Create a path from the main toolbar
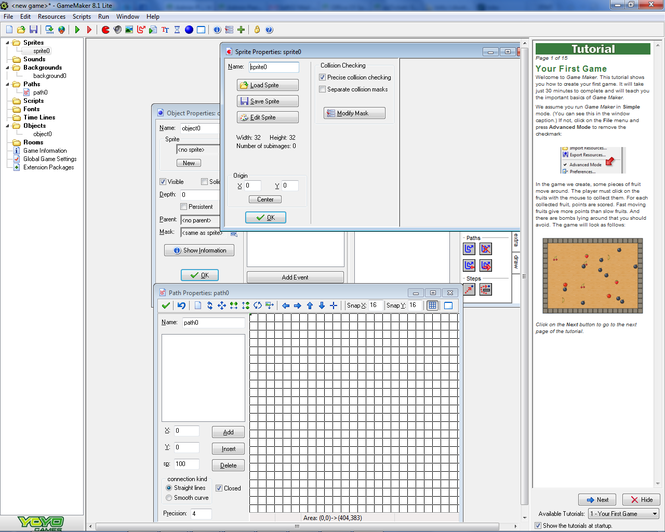Viewport: 665px width, 532px height. pyautogui.click(x=141, y=30)
